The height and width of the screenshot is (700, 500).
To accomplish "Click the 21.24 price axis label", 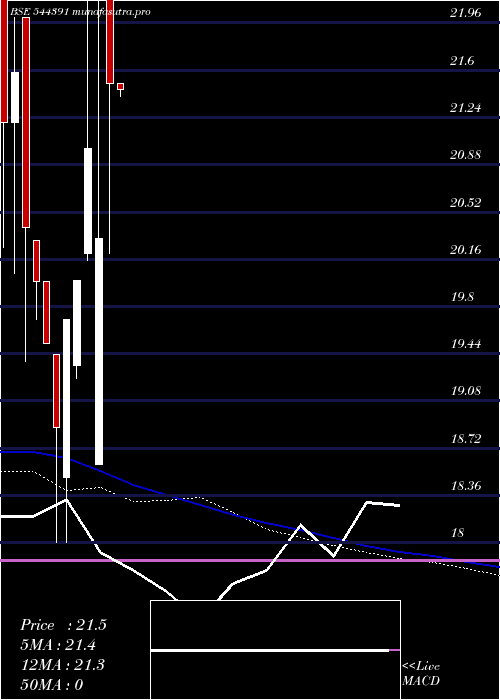I will [x=466, y=108].
